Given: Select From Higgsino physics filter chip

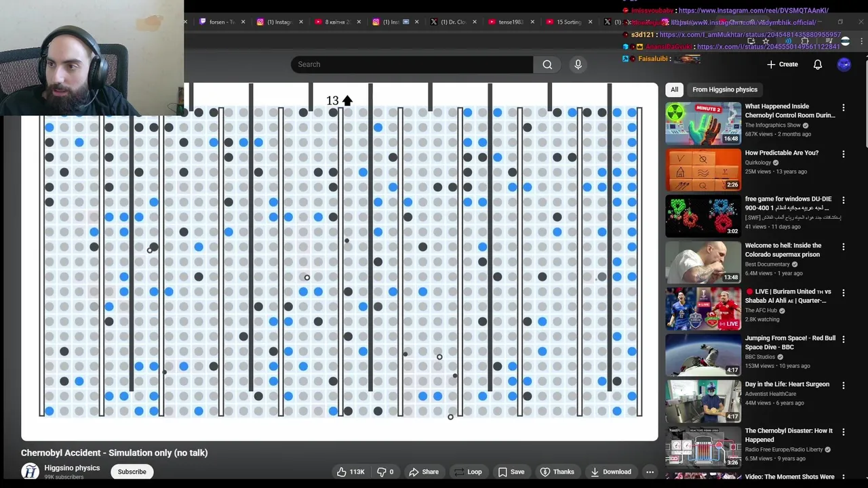Looking at the screenshot, I should (x=724, y=89).
